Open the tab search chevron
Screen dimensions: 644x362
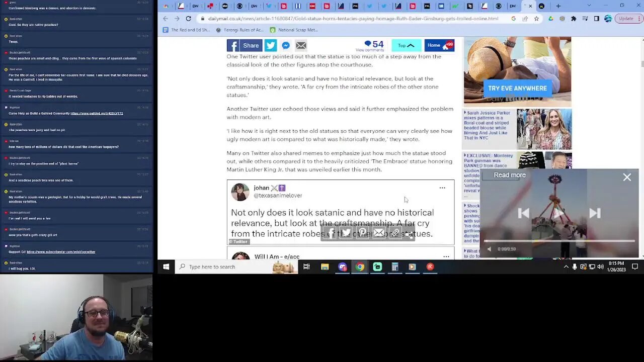click(589, 6)
